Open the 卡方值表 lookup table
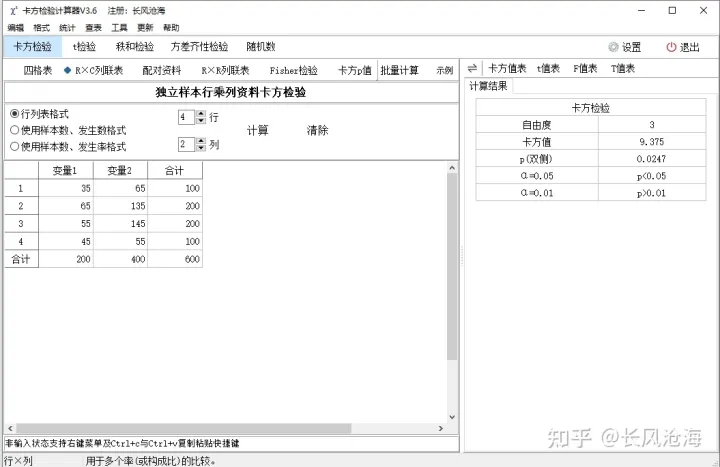Viewport: 720px width, 467px height. [x=507, y=69]
